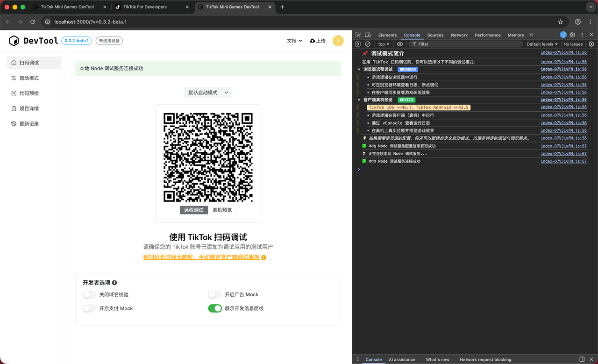The height and width of the screenshot is (364, 598).
Task: Turn on the 开启广告 Mock switch
Action: tap(215, 294)
